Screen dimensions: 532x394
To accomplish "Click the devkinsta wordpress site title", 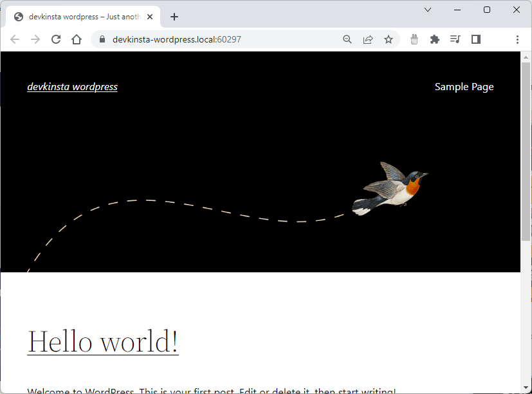I will tap(72, 86).
